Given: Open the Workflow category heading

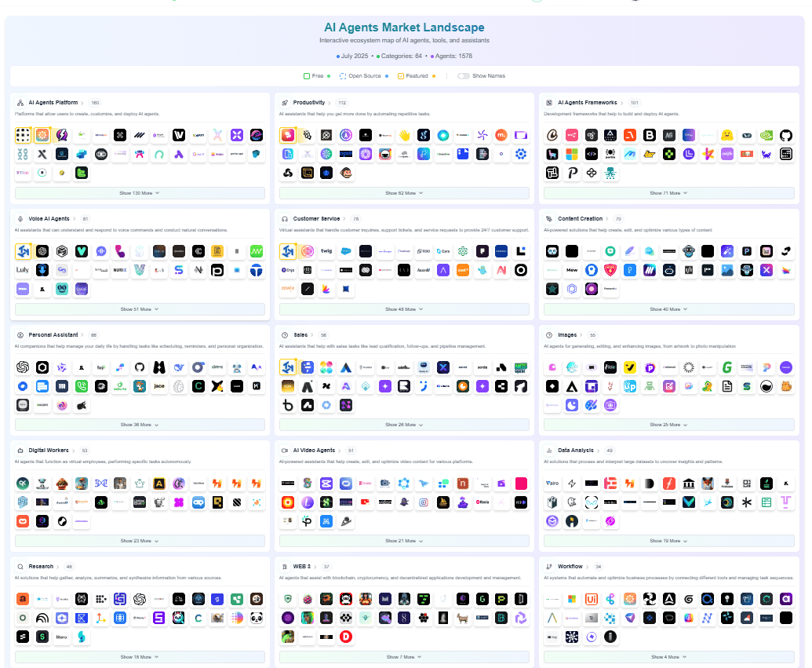Looking at the screenshot, I should tap(570, 567).
